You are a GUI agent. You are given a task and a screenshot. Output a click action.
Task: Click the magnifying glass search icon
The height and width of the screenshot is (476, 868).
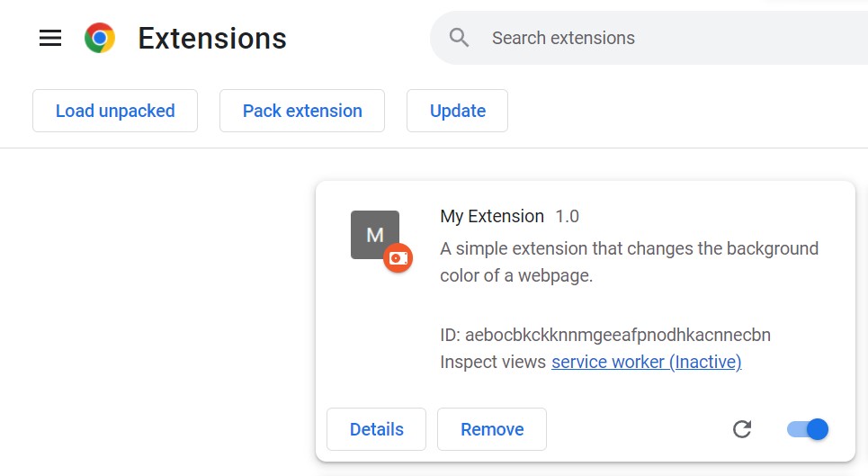(459, 38)
